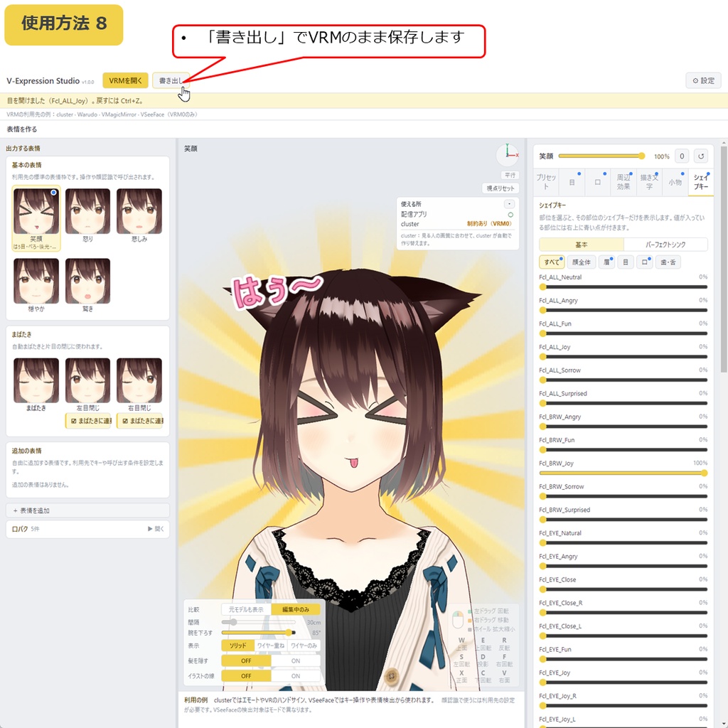Filter shape keys by すべて

point(552,262)
